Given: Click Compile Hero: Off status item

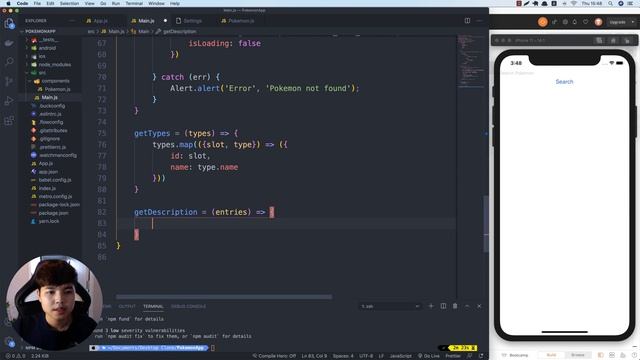Looking at the screenshot, I should [274, 356].
